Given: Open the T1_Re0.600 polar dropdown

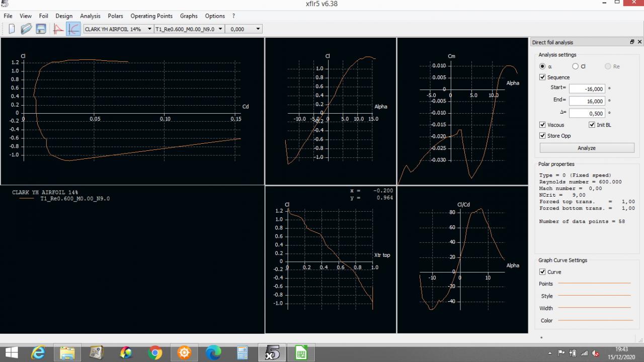Looking at the screenshot, I should [x=189, y=29].
